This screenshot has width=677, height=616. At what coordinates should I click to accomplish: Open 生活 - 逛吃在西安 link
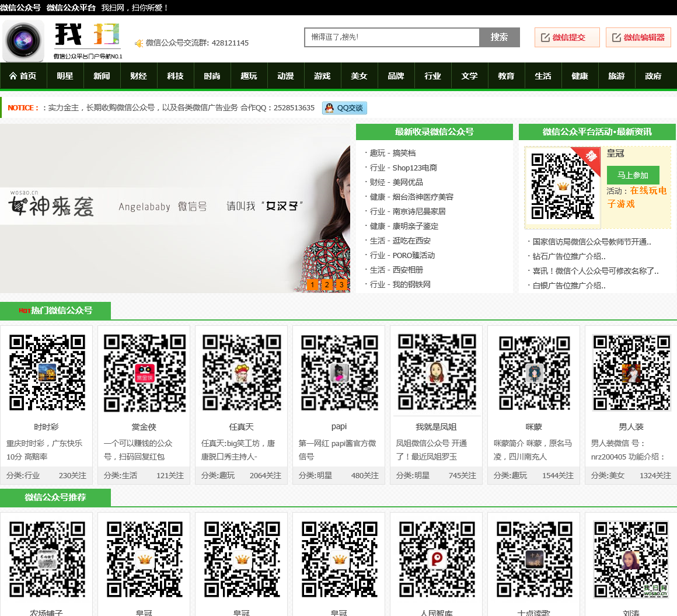tap(400, 241)
